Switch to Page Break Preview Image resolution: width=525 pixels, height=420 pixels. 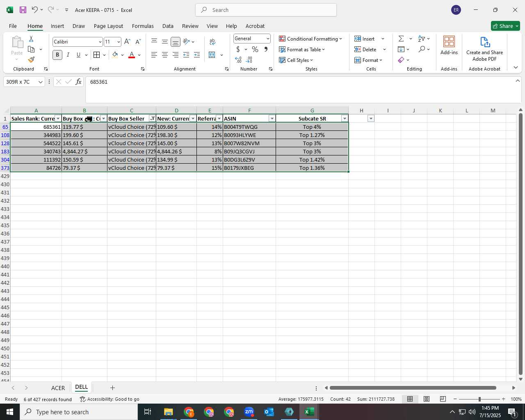[443, 399]
